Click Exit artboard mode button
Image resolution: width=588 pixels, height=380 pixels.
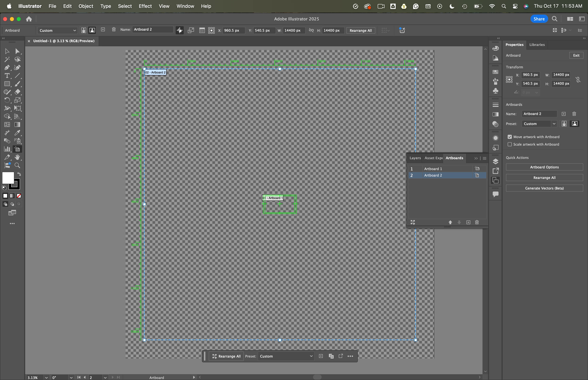[576, 55]
